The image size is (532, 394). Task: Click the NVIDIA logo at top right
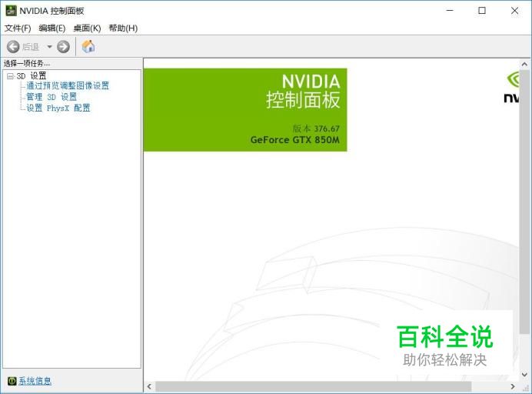click(x=511, y=87)
